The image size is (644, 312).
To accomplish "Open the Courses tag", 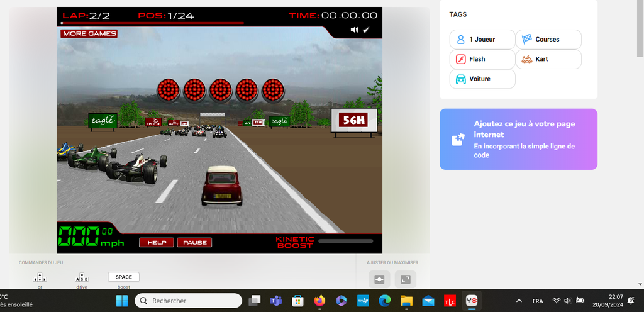I will click(548, 39).
